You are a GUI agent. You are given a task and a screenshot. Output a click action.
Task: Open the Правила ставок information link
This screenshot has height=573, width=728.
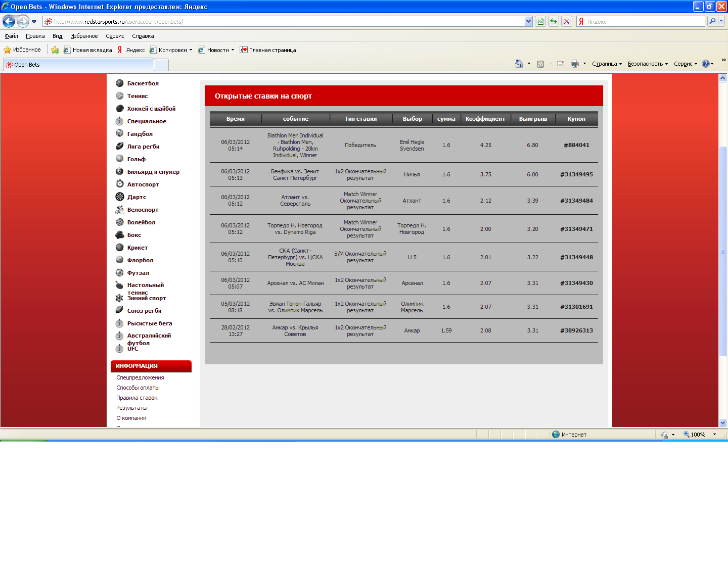[137, 398]
